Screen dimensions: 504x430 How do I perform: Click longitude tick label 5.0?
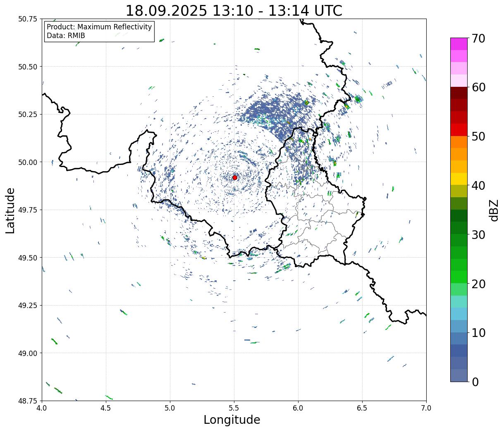[x=170, y=408]
